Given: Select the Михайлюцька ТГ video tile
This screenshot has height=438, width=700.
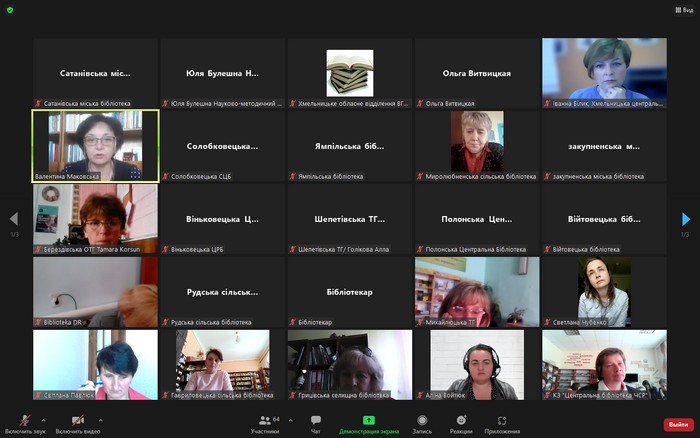Looking at the screenshot, I should coord(477,292).
